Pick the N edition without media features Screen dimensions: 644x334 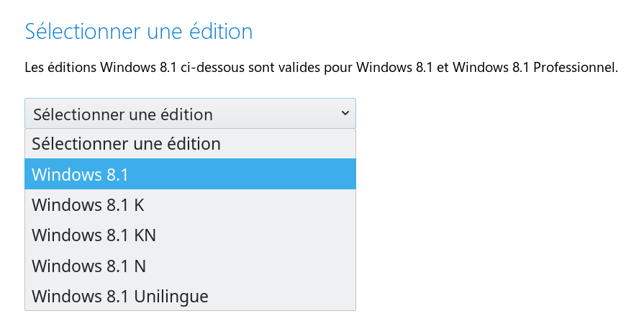coord(190,266)
